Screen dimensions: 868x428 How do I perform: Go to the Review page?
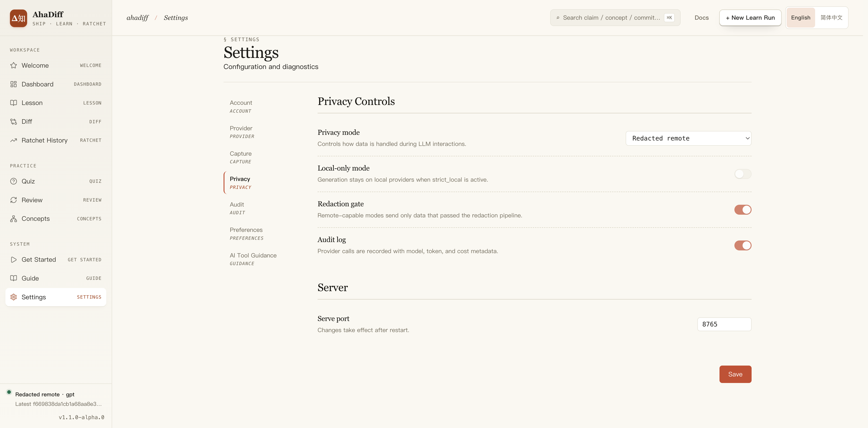(56, 200)
